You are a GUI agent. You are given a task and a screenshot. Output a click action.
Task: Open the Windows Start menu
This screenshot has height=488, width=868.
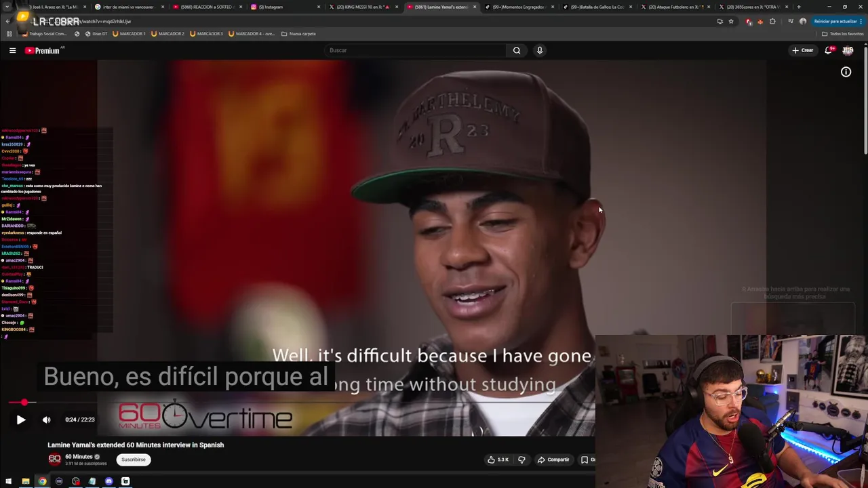tap(9, 481)
